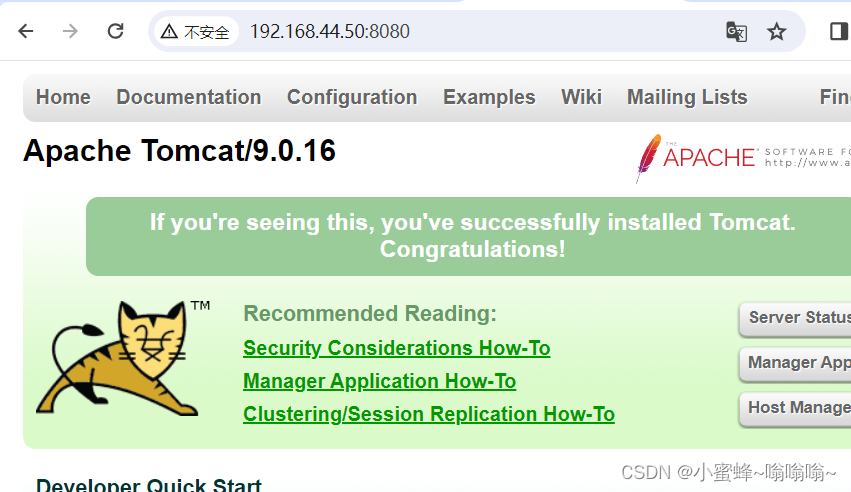Click the Developer Quick Start heading
851x492 pixels.
point(149,484)
